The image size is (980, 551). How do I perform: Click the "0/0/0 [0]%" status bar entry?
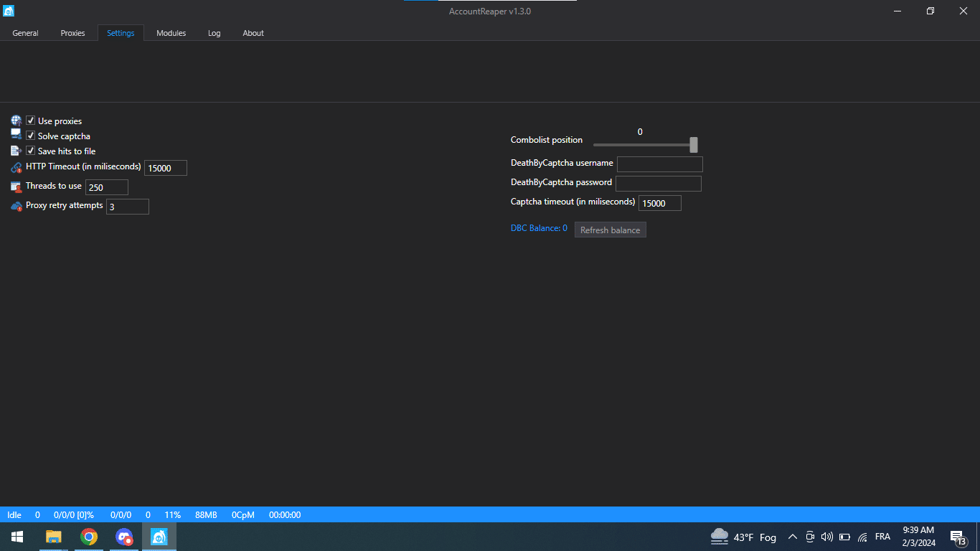click(x=74, y=515)
